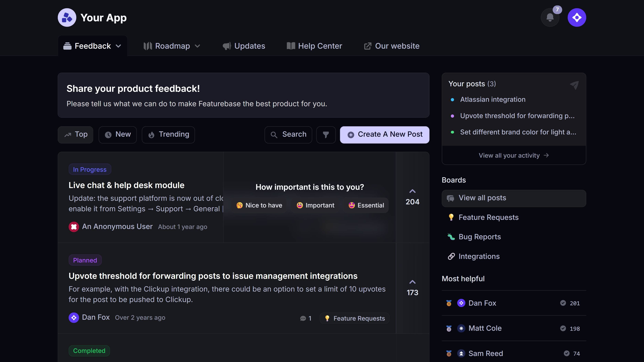
Task: Click Create A New Post
Action: click(384, 134)
